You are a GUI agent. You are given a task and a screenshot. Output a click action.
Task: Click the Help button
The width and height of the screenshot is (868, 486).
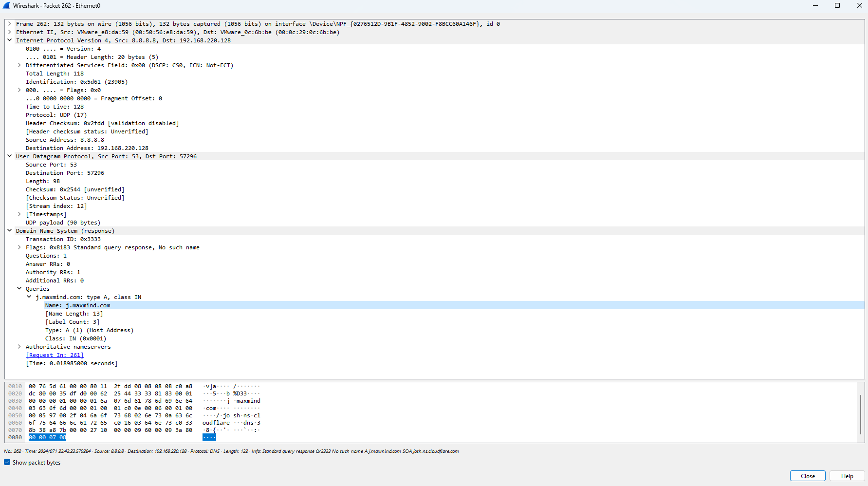pyautogui.click(x=847, y=476)
